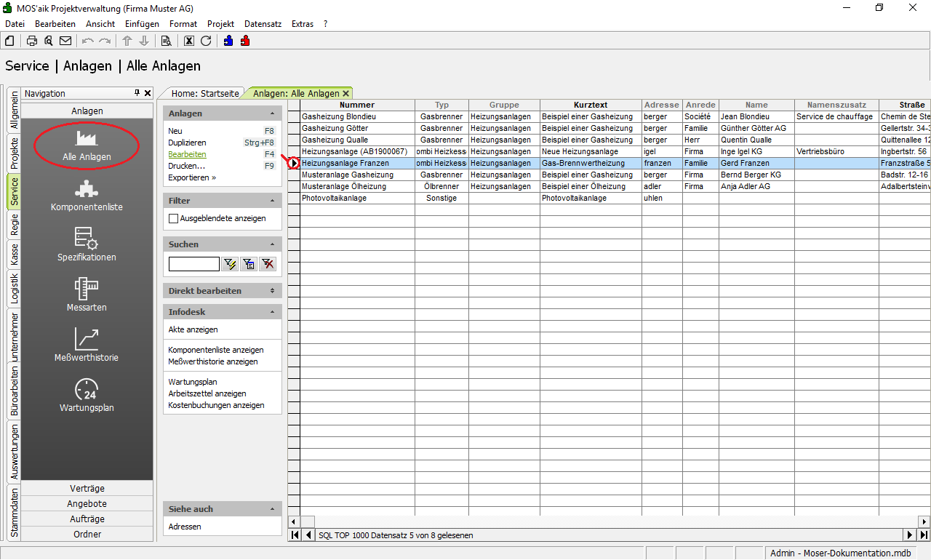The height and width of the screenshot is (560, 931).
Task: Pin the Navigation panel
Action: point(137,93)
